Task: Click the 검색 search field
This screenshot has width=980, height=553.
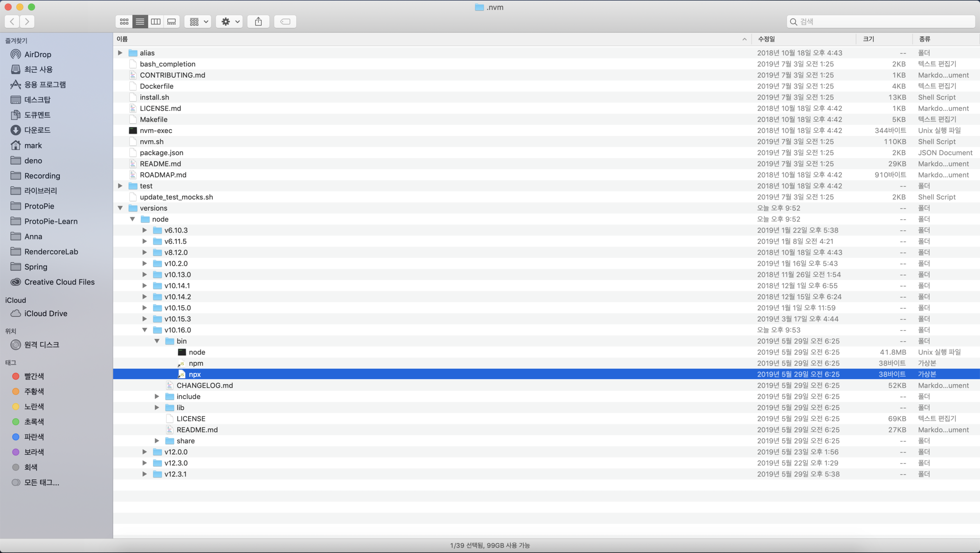Action: 881,22
